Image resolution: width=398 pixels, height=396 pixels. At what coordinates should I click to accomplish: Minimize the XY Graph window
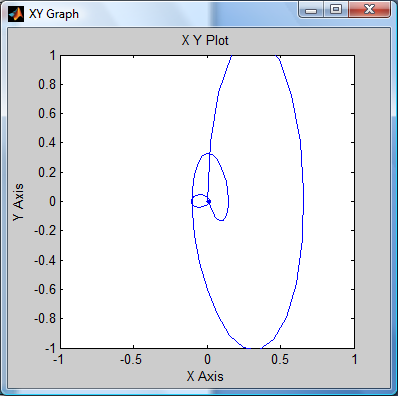tap(311, 9)
